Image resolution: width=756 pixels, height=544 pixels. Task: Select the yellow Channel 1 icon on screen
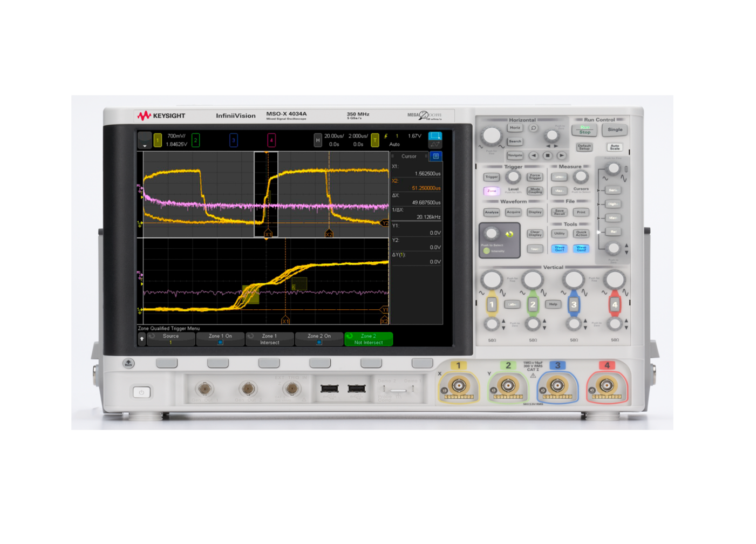point(157,140)
